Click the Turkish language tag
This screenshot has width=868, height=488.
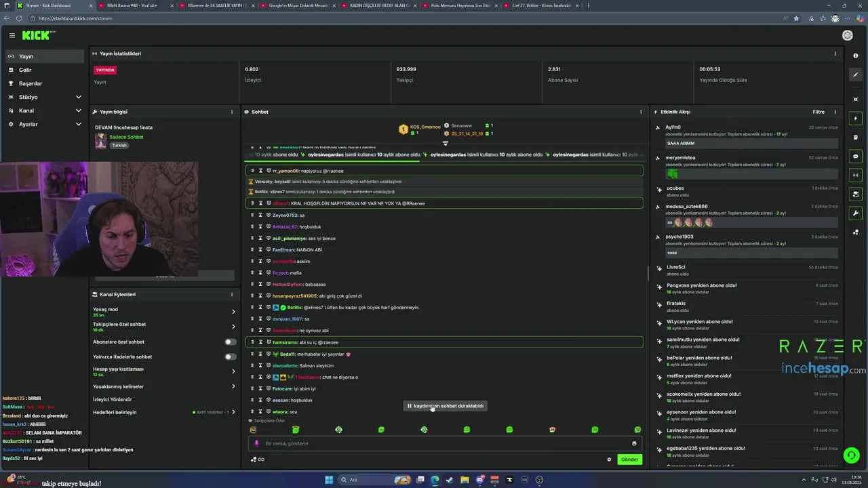(119, 145)
